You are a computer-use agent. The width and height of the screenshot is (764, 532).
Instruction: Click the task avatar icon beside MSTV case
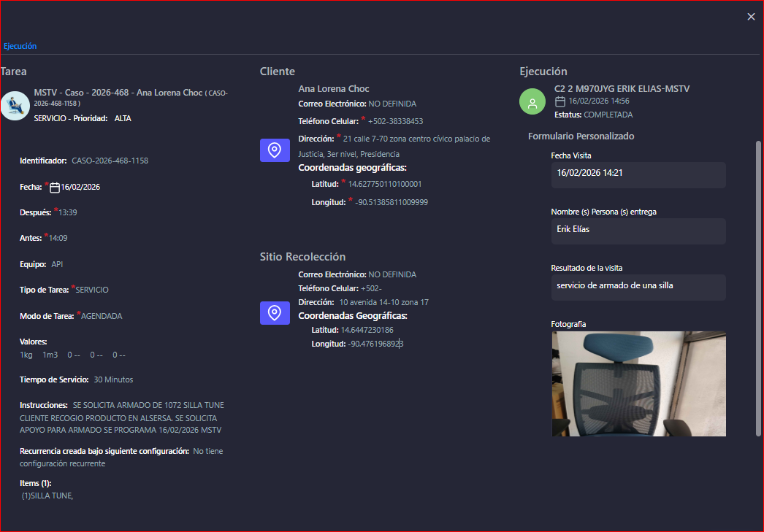tap(15, 105)
